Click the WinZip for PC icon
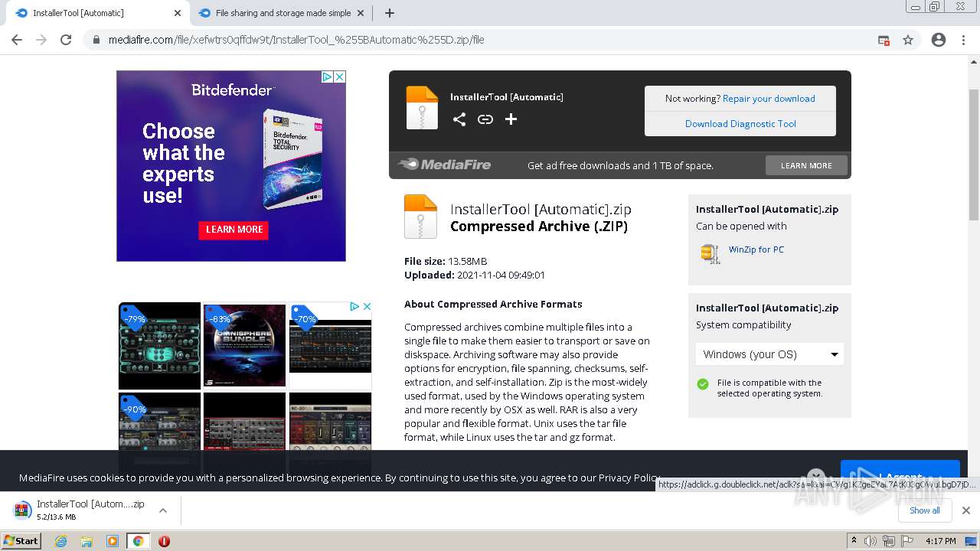 (x=710, y=253)
